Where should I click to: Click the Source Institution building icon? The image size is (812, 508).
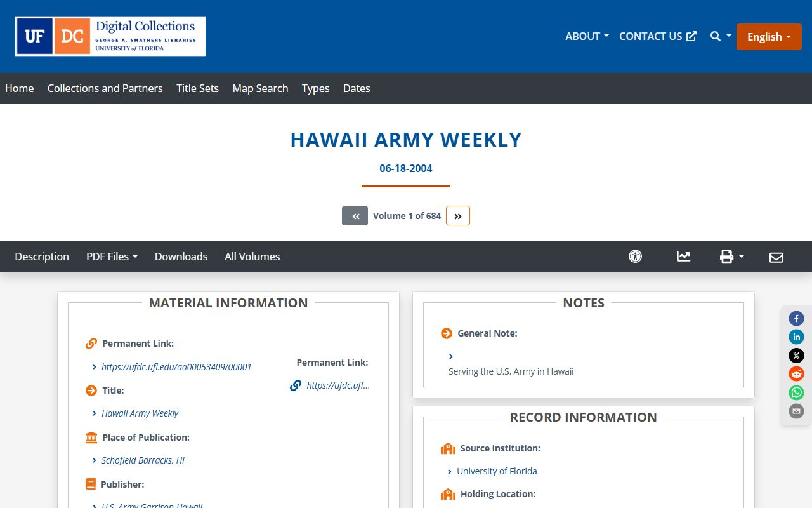click(448, 448)
